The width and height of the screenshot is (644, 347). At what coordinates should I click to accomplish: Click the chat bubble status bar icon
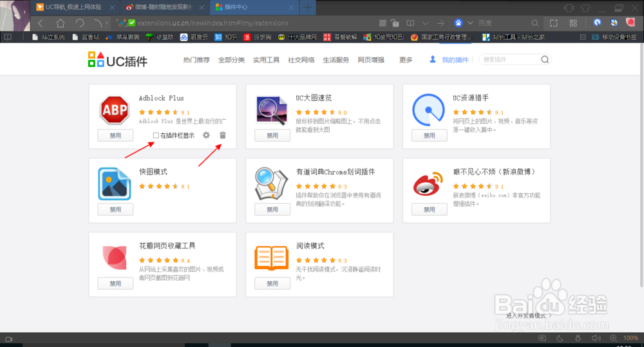pyautogui.click(x=542, y=339)
